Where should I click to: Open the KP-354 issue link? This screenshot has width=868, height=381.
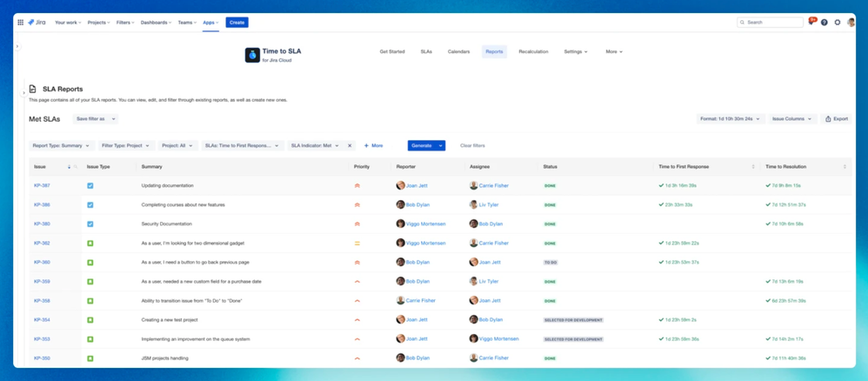42,320
